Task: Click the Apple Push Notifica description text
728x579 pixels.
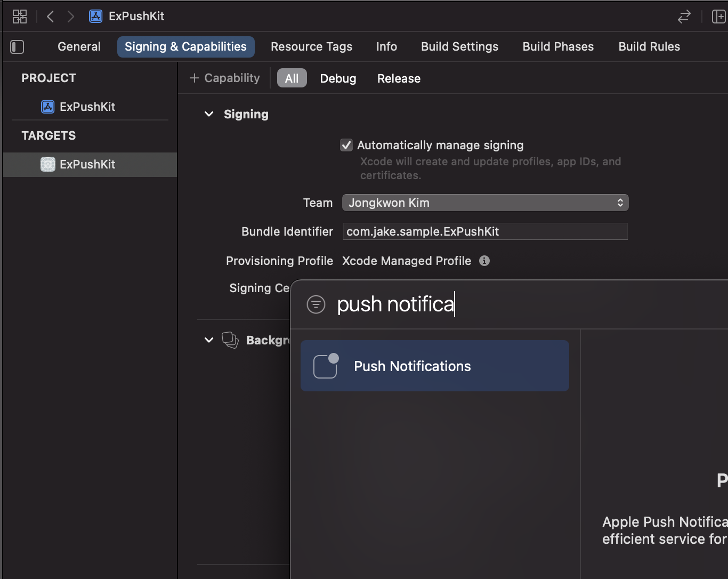Action: (x=665, y=530)
